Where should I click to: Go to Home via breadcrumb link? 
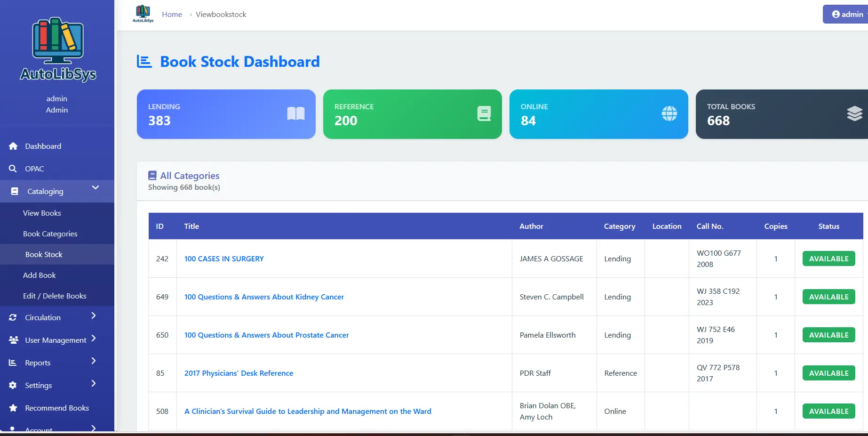point(172,15)
